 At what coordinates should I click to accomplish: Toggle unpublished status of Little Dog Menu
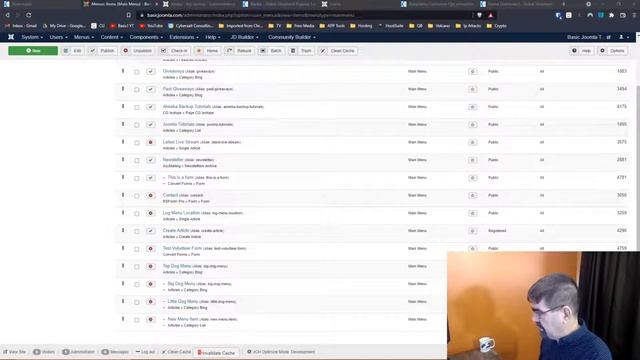(x=151, y=302)
